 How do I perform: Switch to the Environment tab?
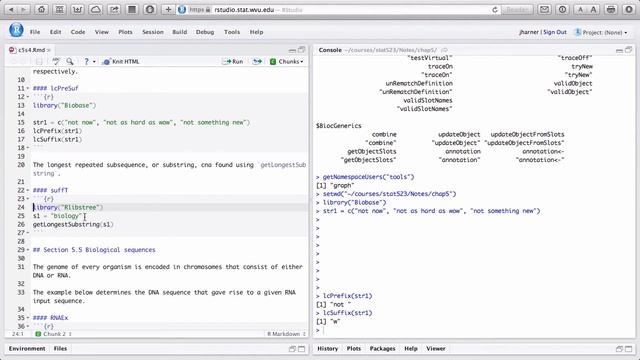[27, 349]
